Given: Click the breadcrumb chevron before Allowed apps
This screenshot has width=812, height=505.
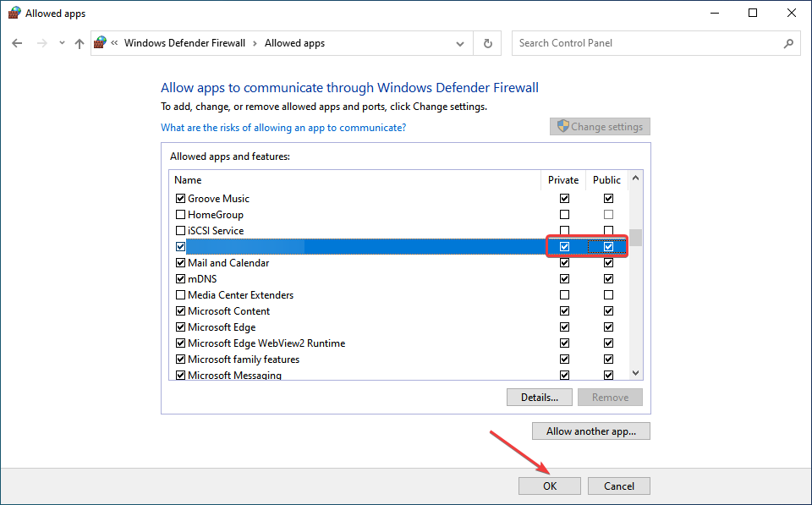Looking at the screenshot, I should point(255,43).
